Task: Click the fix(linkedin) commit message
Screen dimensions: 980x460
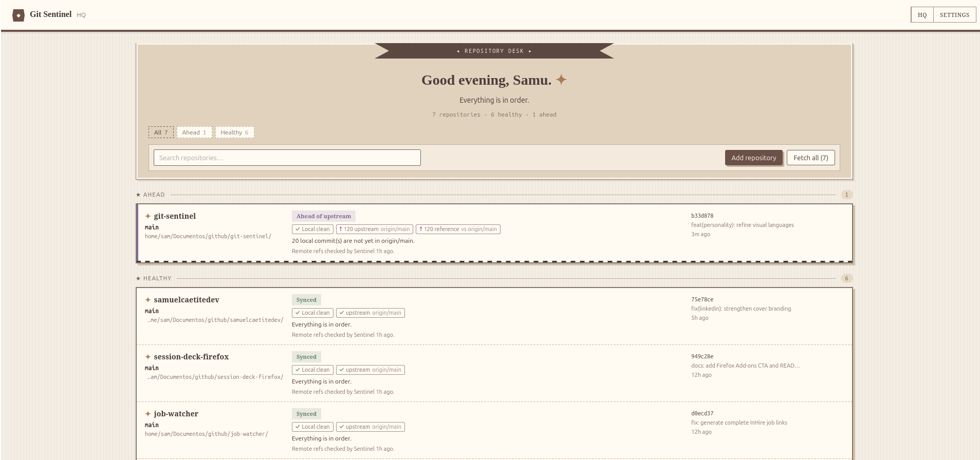Action: (741, 309)
